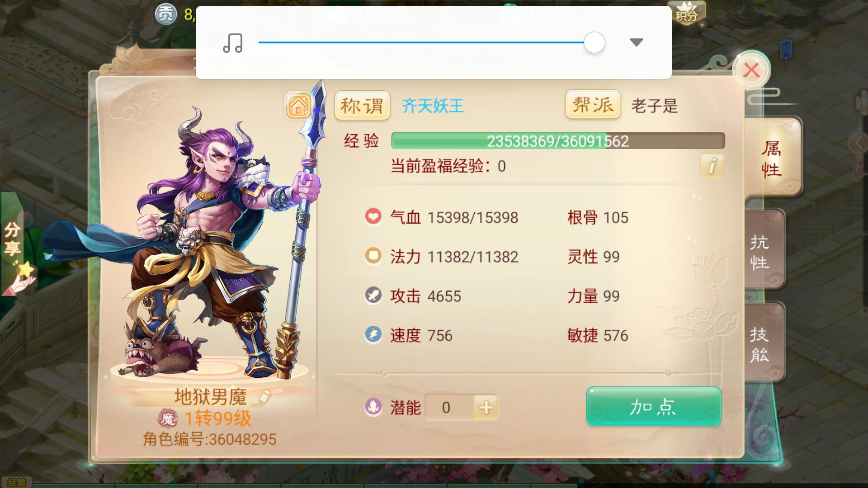Click the green 加点 add points button
Screen dimensions: 868x488
pyautogui.click(x=654, y=406)
